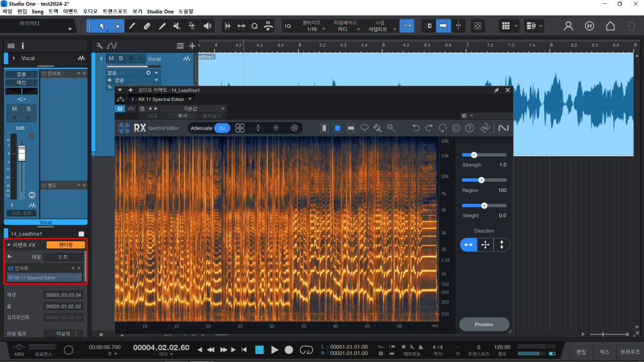
Task: Click the IQ input quantize button
Action: pyautogui.click(x=288, y=26)
